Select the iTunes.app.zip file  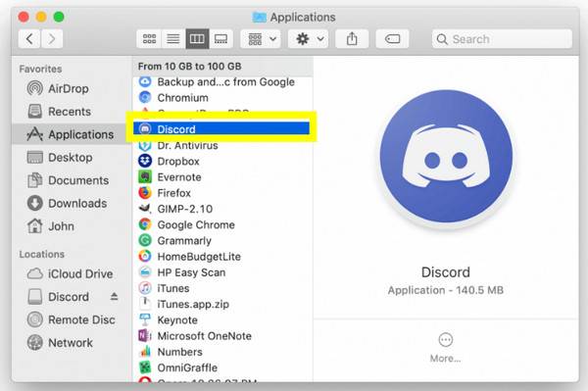click(x=222, y=304)
